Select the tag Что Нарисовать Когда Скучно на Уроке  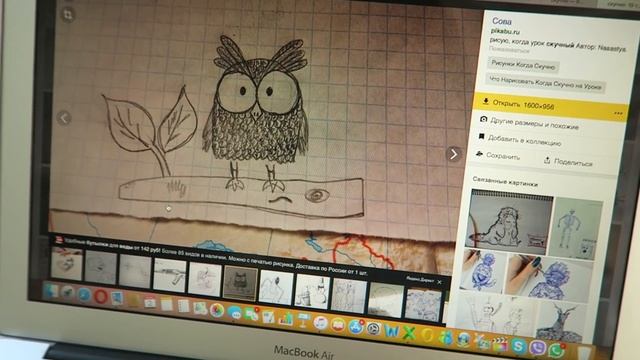545,83
